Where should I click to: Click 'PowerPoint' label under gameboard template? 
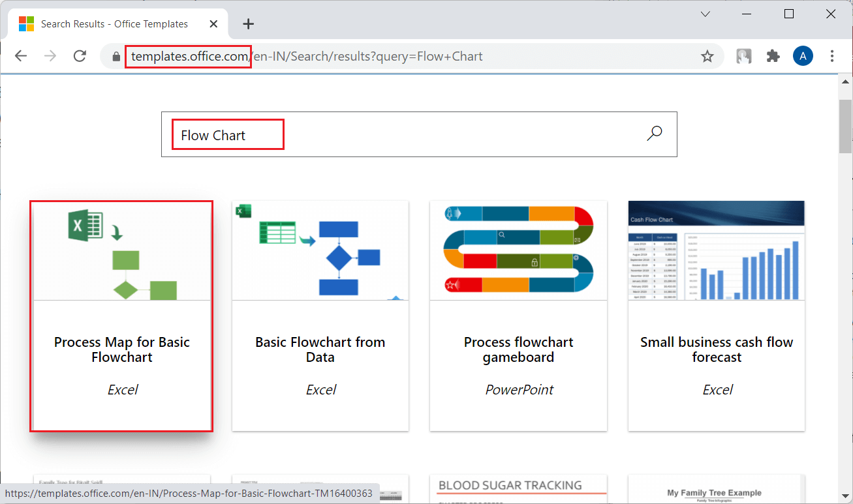tap(520, 390)
